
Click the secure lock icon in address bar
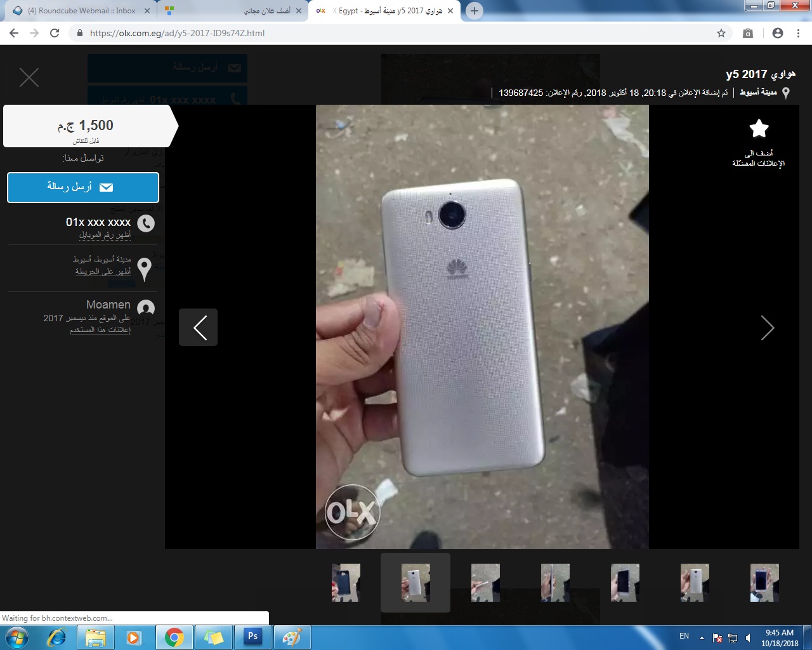[80, 33]
